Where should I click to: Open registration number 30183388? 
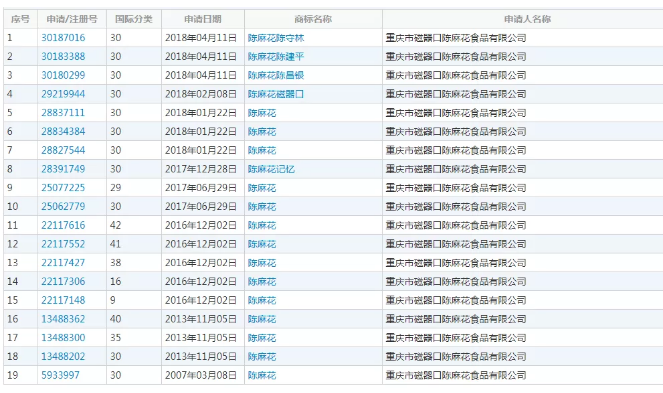click(63, 56)
